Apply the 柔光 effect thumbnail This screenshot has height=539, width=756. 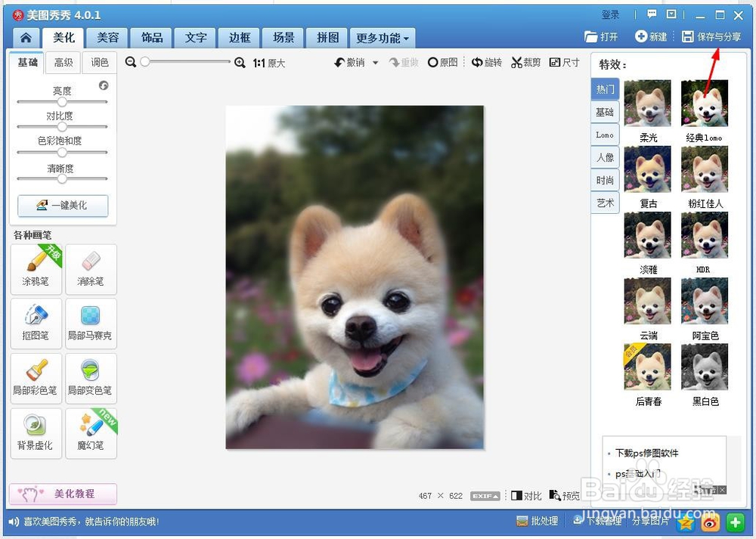point(648,103)
